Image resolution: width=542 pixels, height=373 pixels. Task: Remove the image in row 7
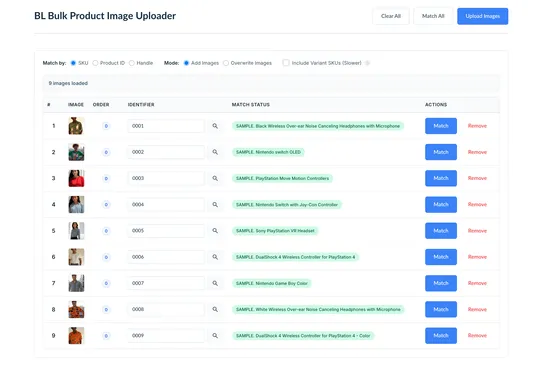click(477, 283)
